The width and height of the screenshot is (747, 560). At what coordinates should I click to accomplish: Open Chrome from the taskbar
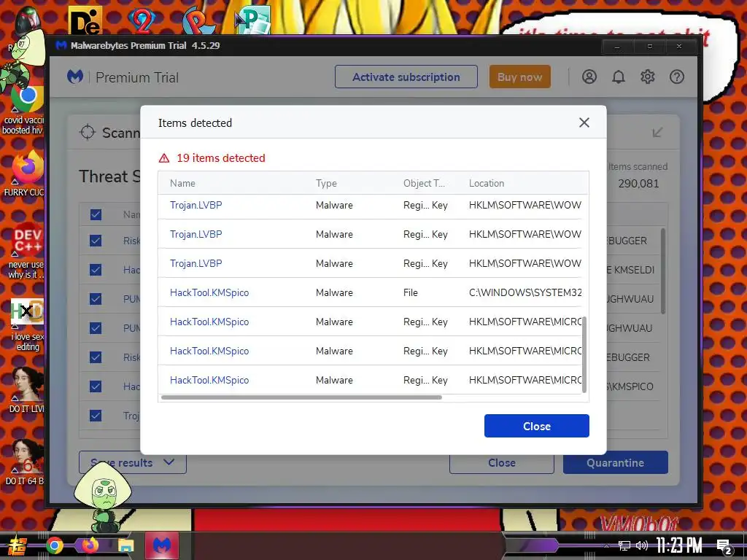[x=54, y=545]
